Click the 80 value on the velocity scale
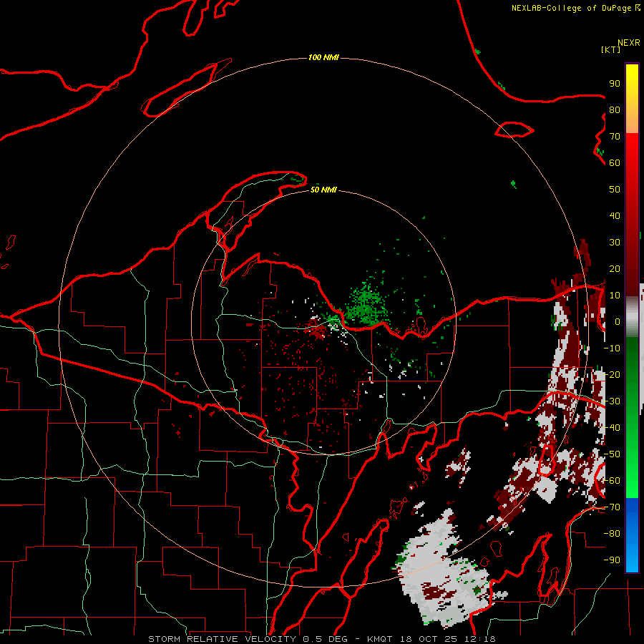 click(615, 109)
